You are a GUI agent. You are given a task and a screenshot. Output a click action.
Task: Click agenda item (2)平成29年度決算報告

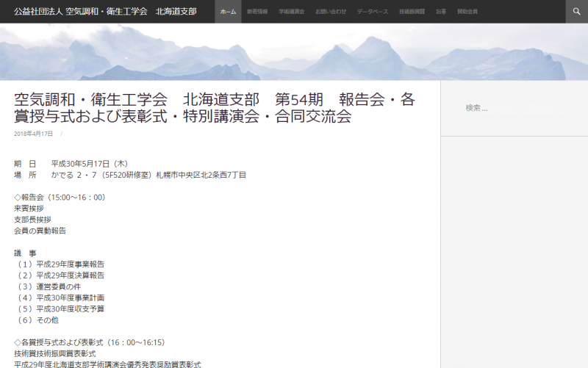tap(60, 275)
